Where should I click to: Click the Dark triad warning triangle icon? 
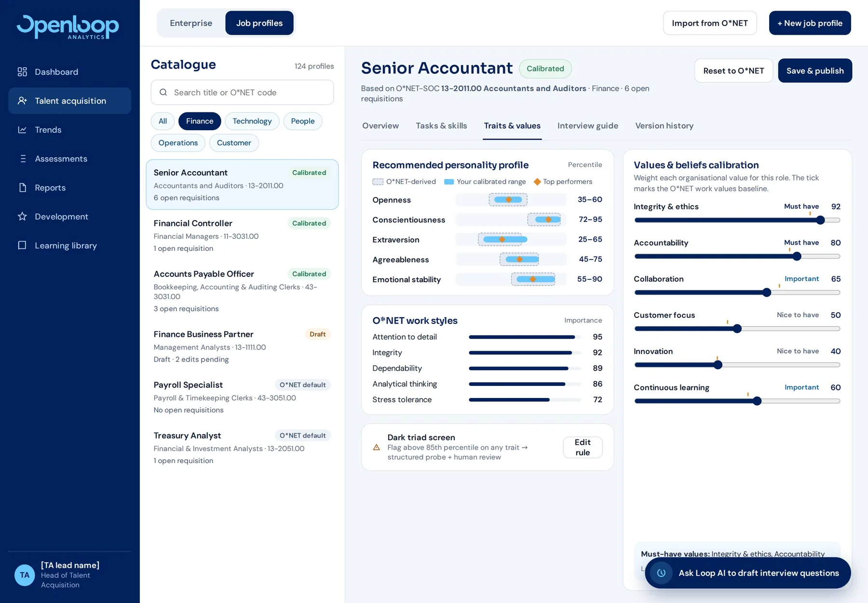pos(377,447)
